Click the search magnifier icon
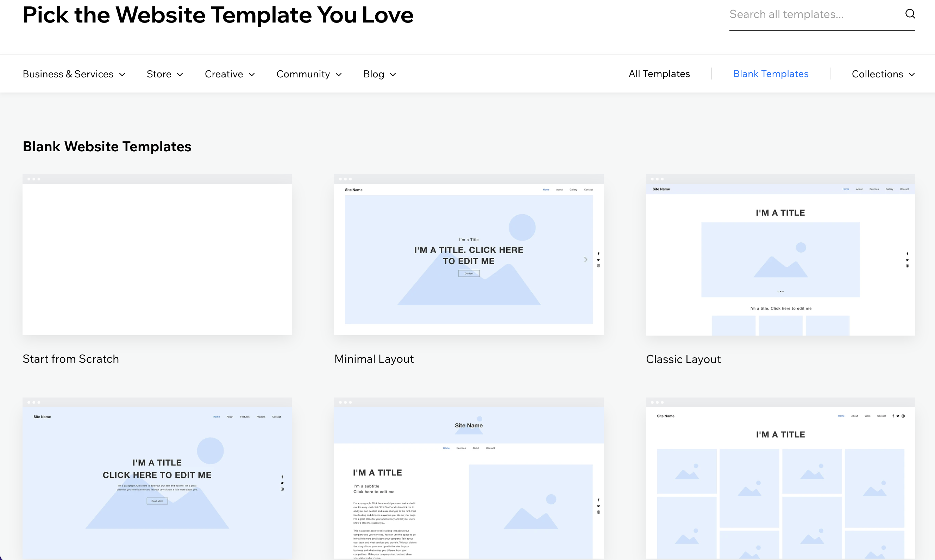 click(x=910, y=14)
